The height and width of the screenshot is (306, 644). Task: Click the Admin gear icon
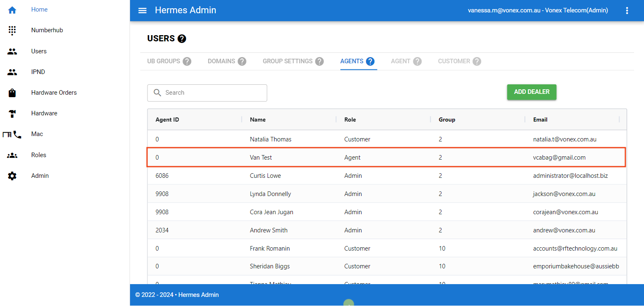(12, 176)
